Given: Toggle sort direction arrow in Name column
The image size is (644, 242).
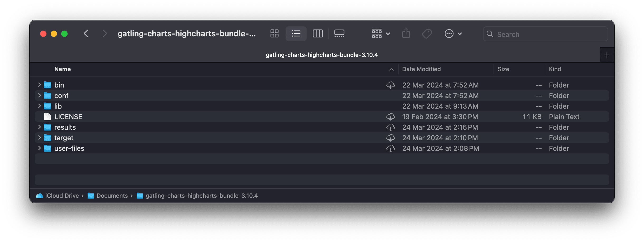Looking at the screenshot, I should pyautogui.click(x=391, y=69).
